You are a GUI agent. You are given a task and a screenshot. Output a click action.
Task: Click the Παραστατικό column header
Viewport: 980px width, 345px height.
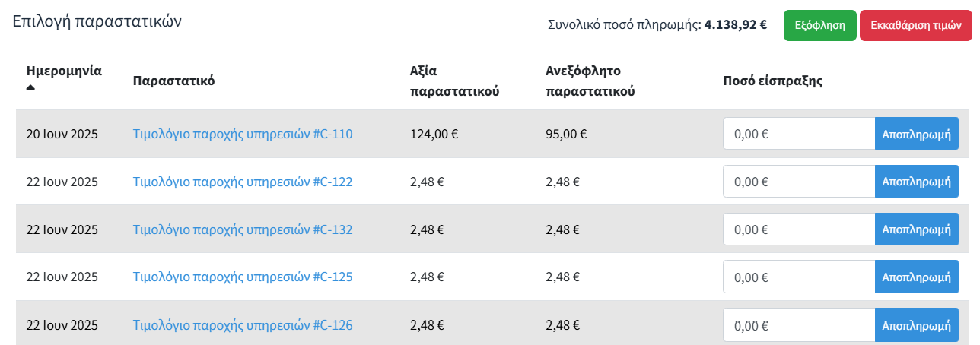(173, 81)
